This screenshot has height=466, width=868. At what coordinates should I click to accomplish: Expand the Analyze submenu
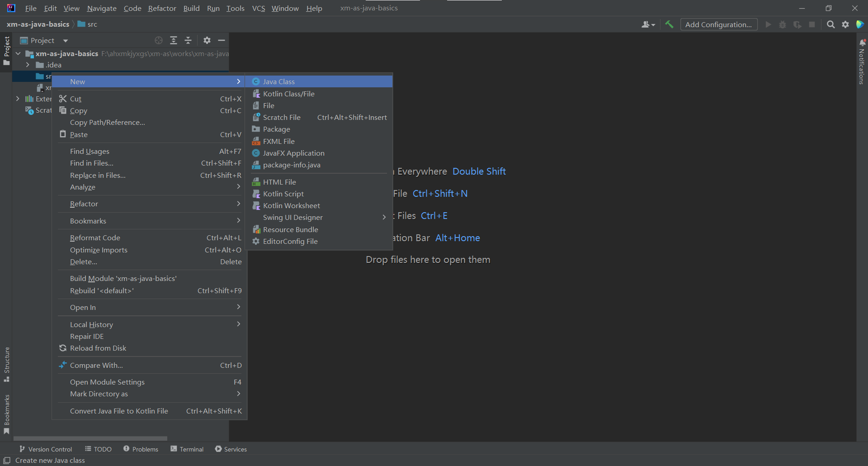click(x=150, y=187)
